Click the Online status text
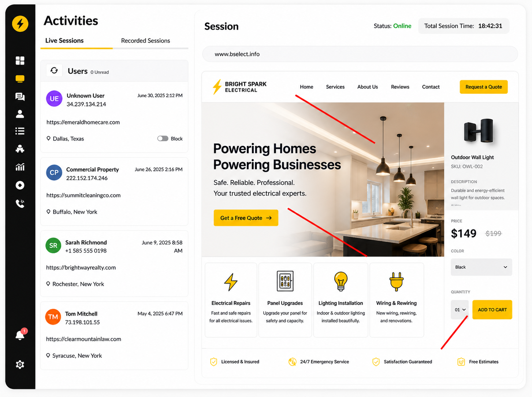 pos(402,26)
